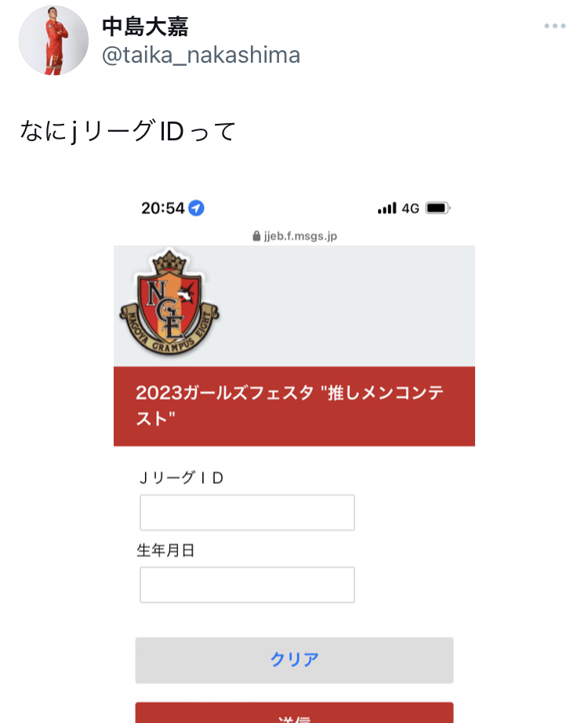Click the クリア clear button
Viewport: 588px width, 723px height.
[294, 659]
